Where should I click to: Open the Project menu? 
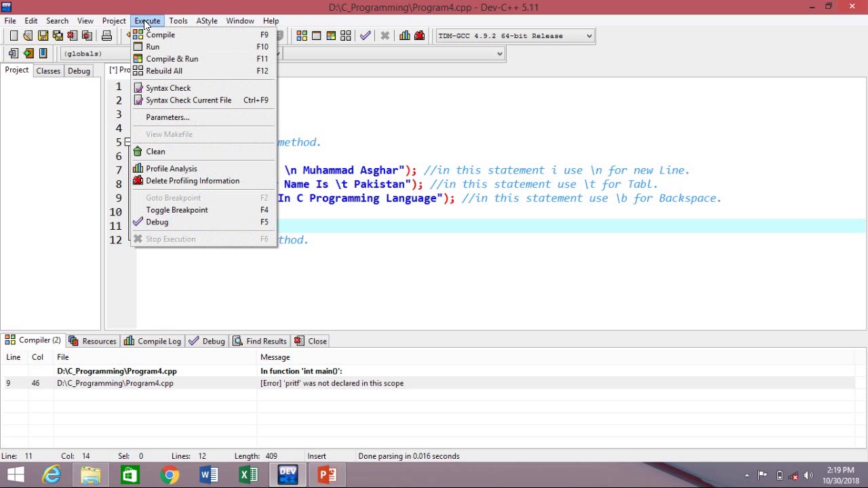coord(114,21)
